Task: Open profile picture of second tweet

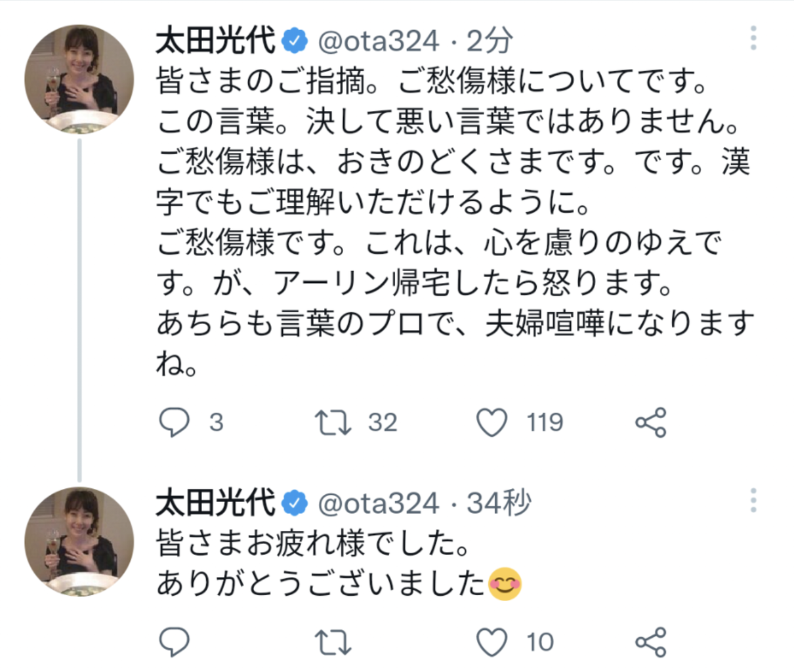Action: [79, 542]
